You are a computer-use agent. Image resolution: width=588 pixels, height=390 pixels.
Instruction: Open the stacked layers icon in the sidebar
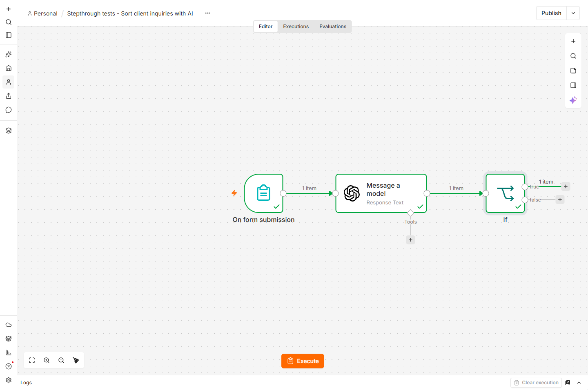click(x=9, y=131)
